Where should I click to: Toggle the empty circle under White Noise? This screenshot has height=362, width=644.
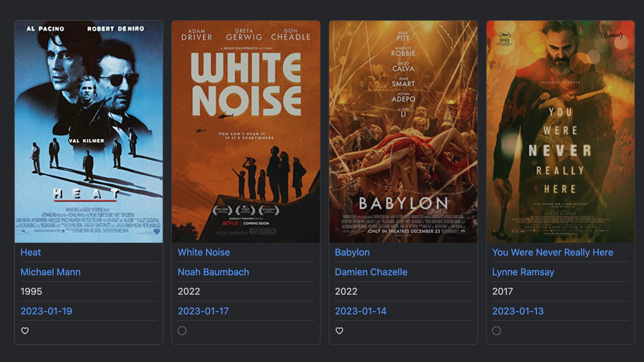tap(182, 331)
